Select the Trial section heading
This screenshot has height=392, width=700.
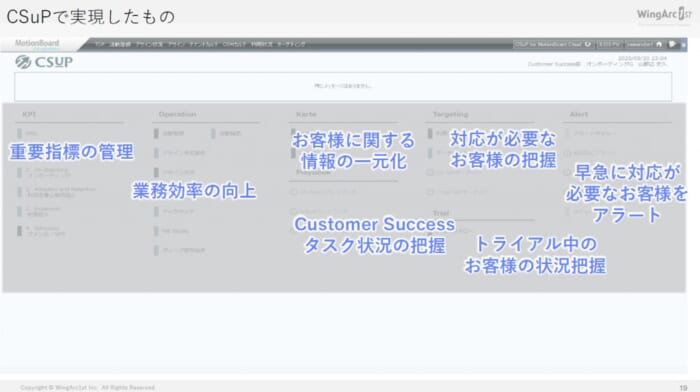coord(441,213)
